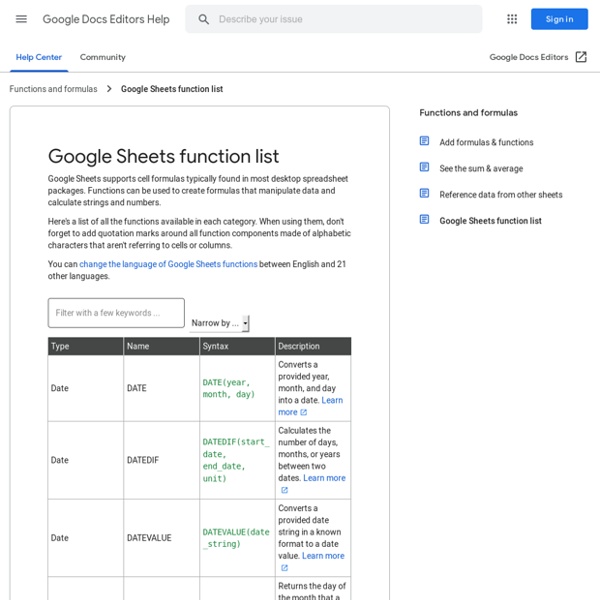Click the Google Docs Editors external link icon
The width and height of the screenshot is (600, 600).
[x=581, y=57]
